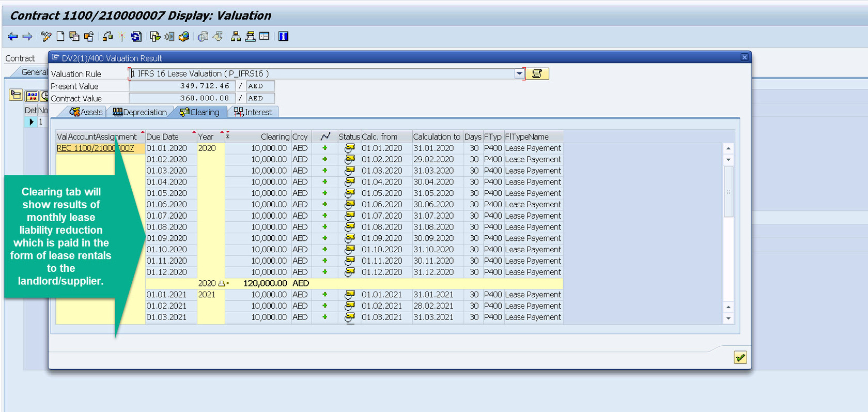Open the Interest tab
868x412 pixels.
tap(253, 112)
